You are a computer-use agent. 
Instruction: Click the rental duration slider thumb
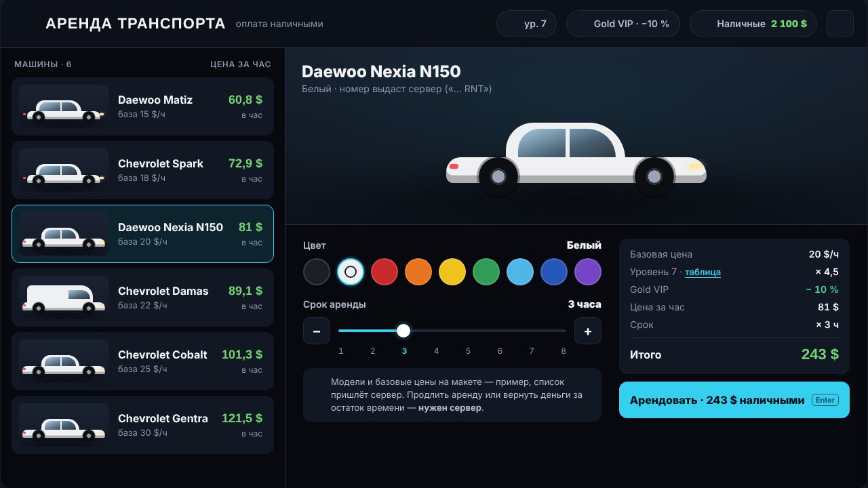click(403, 331)
